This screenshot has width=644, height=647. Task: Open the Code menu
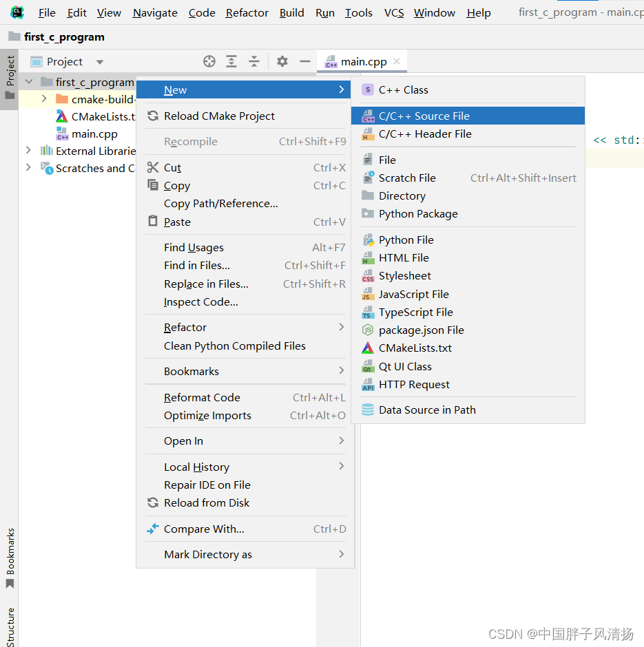[x=201, y=13]
